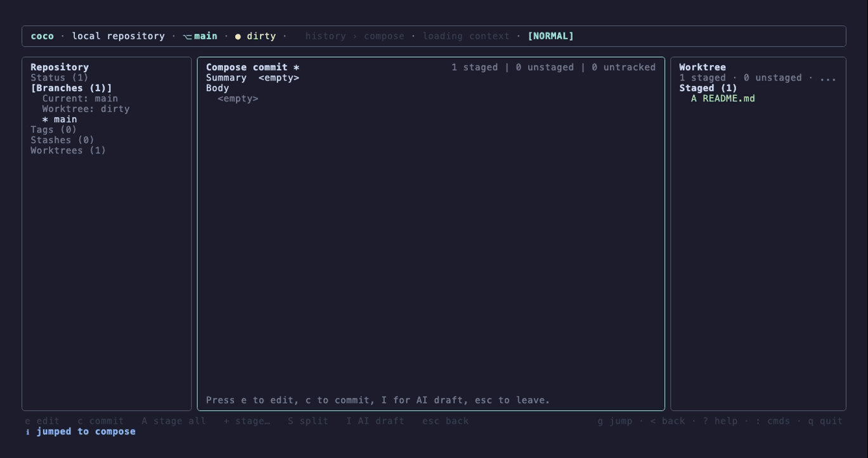Click the Press e to edit hint line
Screen dimensions: 868x458
379,400
